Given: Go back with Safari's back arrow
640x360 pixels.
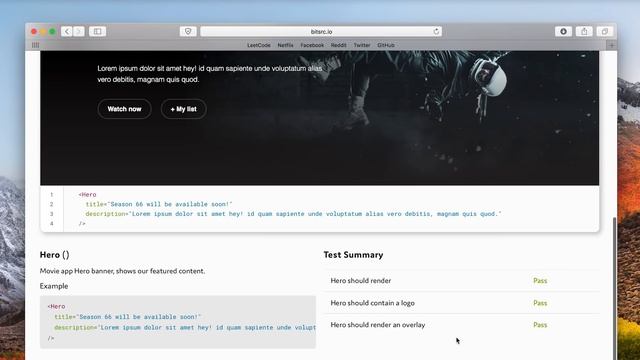Looking at the screenshot, I should coord(67,31).
